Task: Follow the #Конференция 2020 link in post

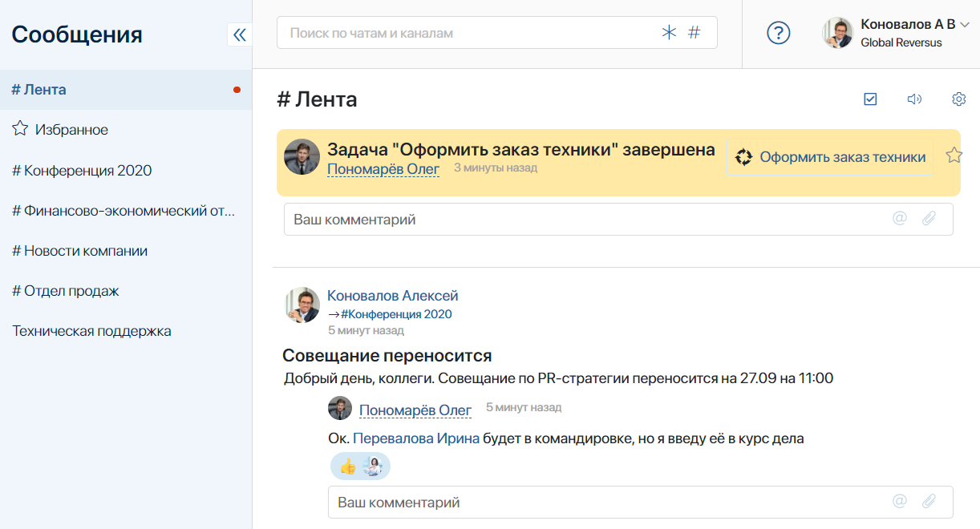Action: click(396, 314)
